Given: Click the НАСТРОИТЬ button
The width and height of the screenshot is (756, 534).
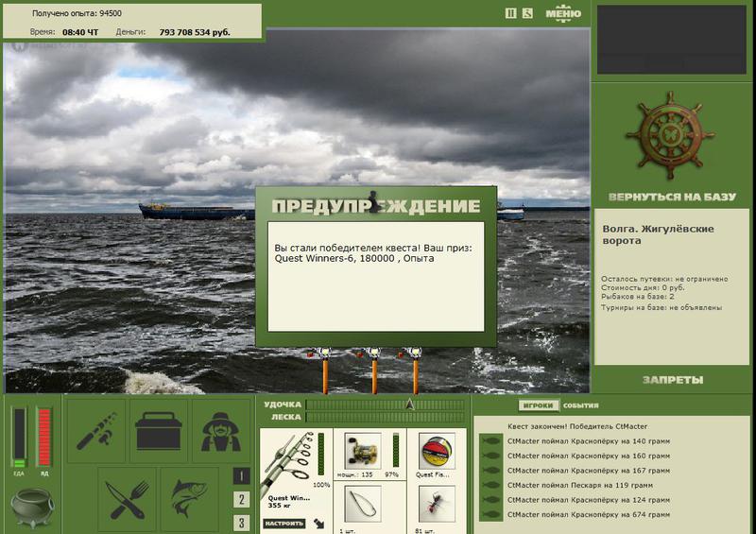Looking at the screenshot, I should tap(284, 524).
